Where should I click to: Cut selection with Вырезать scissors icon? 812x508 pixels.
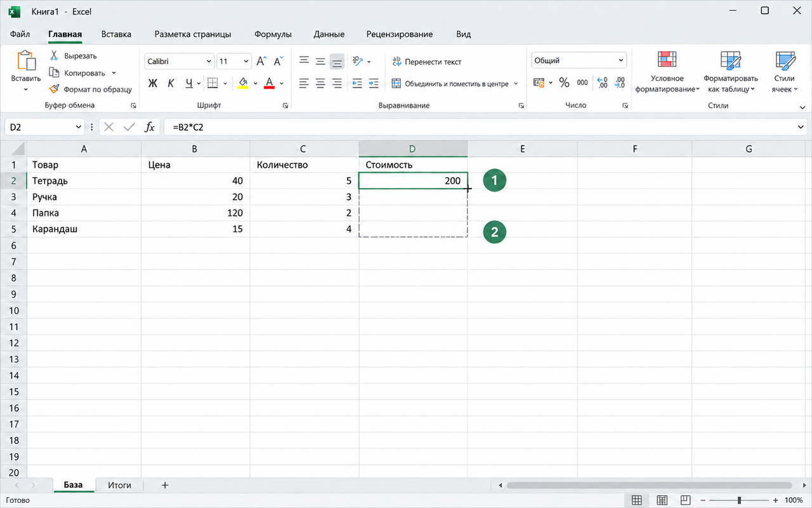tap(54, 56)
